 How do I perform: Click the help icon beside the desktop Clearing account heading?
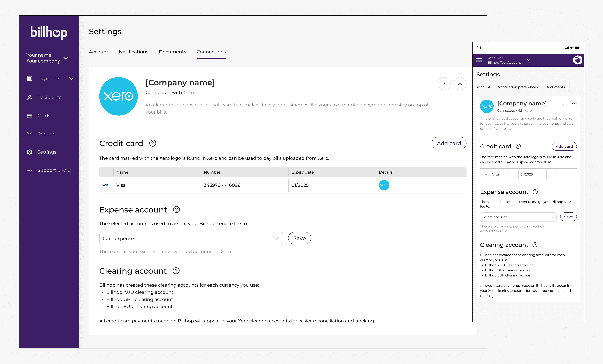(176, 271)
